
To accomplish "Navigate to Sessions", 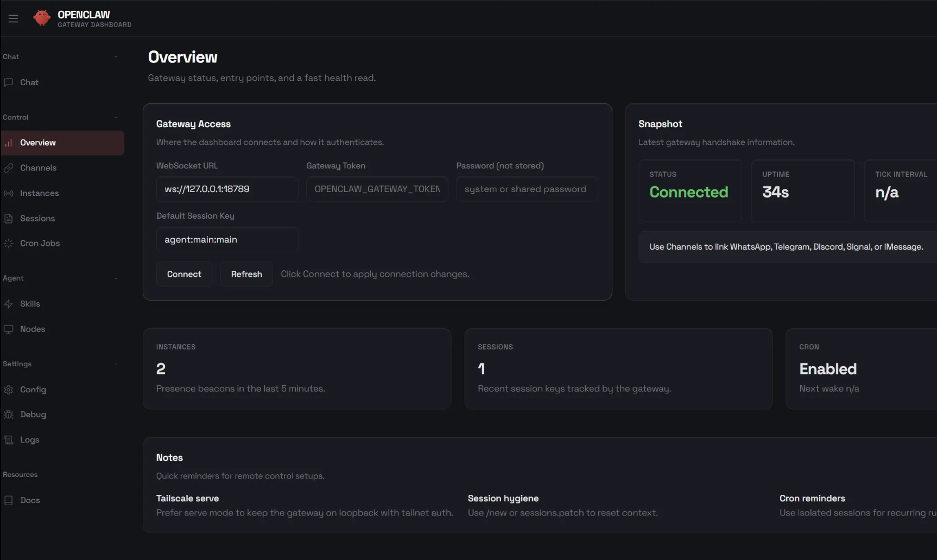I will point(62,219).
